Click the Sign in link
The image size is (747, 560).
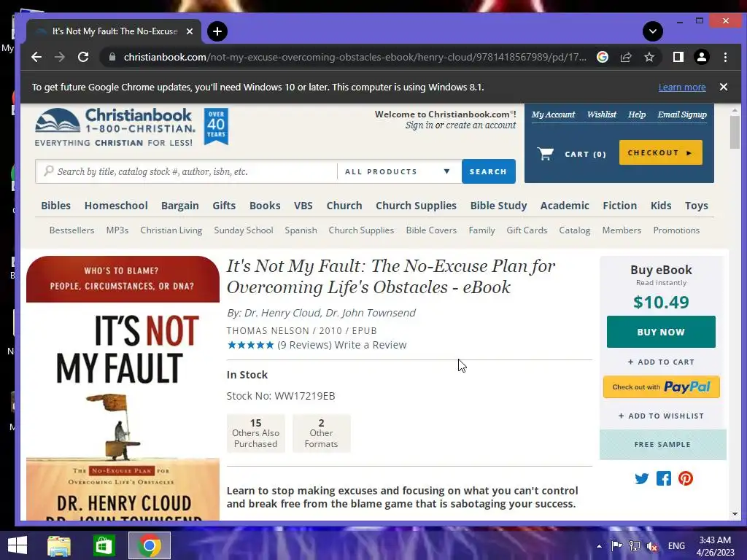pyautogui.click(x=419, y=125)
